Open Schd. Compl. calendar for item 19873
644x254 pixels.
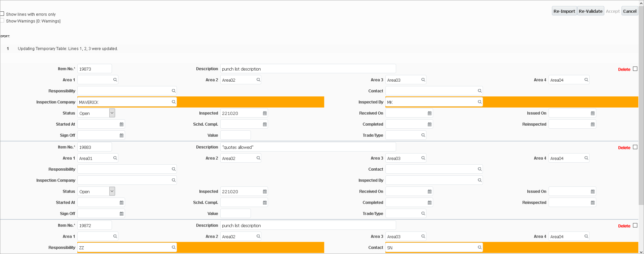[265, 124]
